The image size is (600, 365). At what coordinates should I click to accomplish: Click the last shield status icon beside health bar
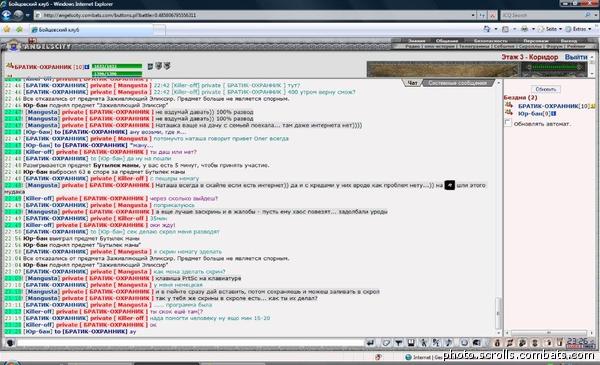(167, 66)
